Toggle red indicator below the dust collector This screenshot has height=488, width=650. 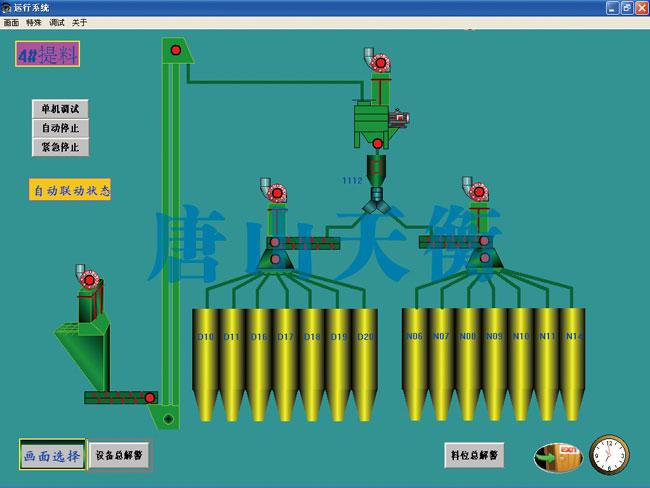[377, 144]
